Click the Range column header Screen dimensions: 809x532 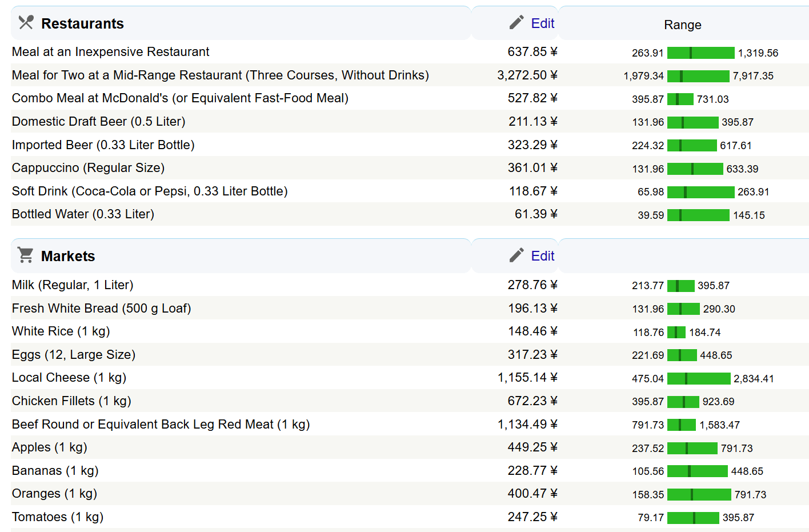point(682,25)
